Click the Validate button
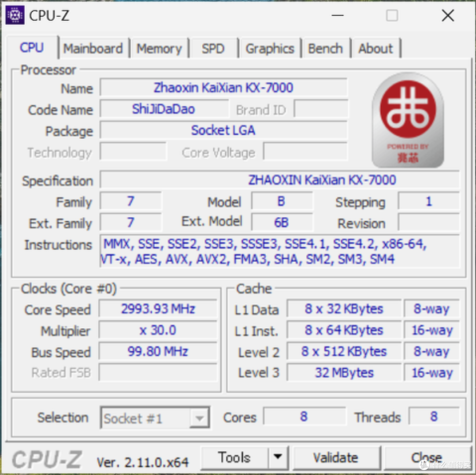 click(336, 457)
